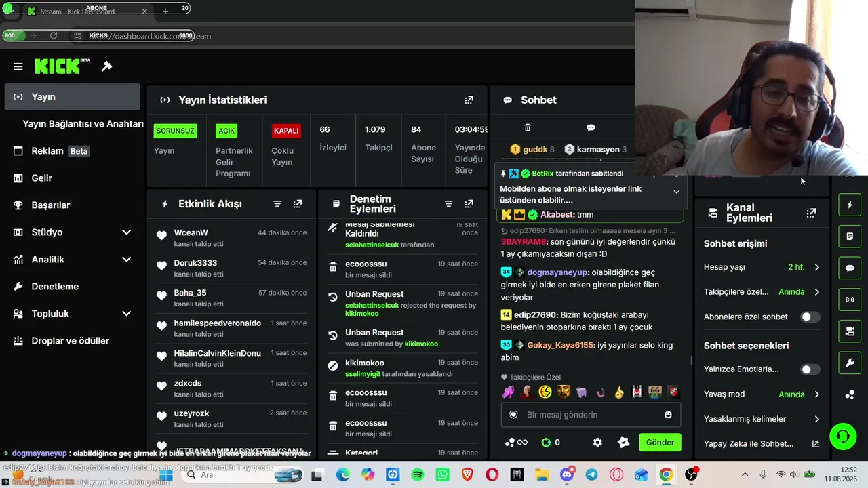Open chat settings gear icon
The width and height of the screenshot is (868, 488).
click(x=597, y=443)
